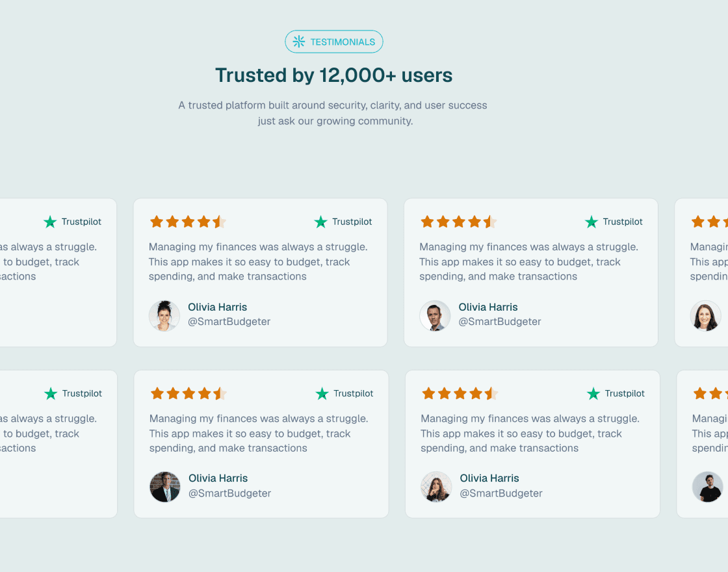
Task: Select the smiling woman avatar at right edge
Action: click(x=706, y=316)
